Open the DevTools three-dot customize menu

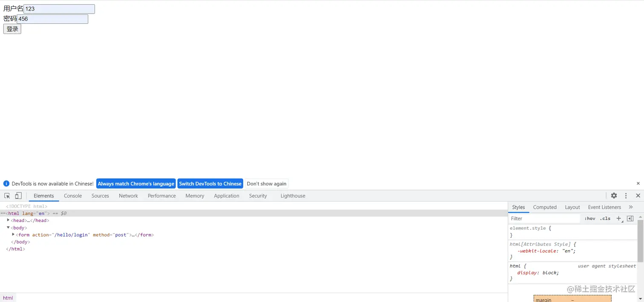(x=626, y=196)
